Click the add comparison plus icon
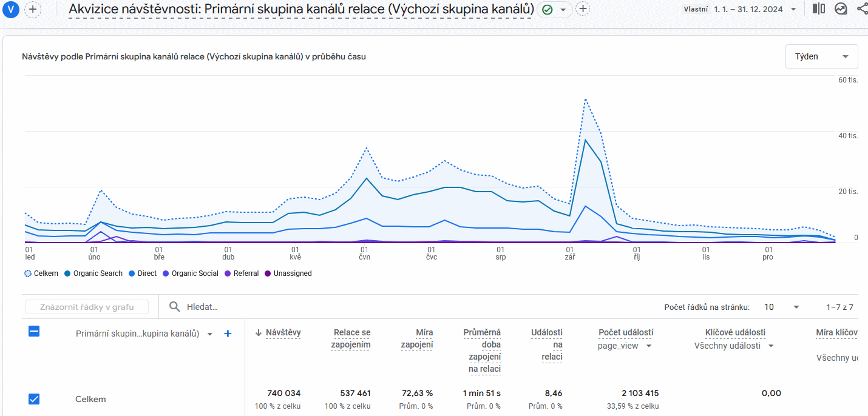 33,9
